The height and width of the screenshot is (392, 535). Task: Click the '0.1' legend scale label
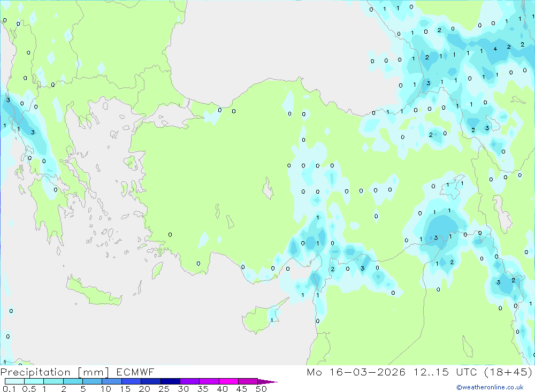(x=9, y=389)
